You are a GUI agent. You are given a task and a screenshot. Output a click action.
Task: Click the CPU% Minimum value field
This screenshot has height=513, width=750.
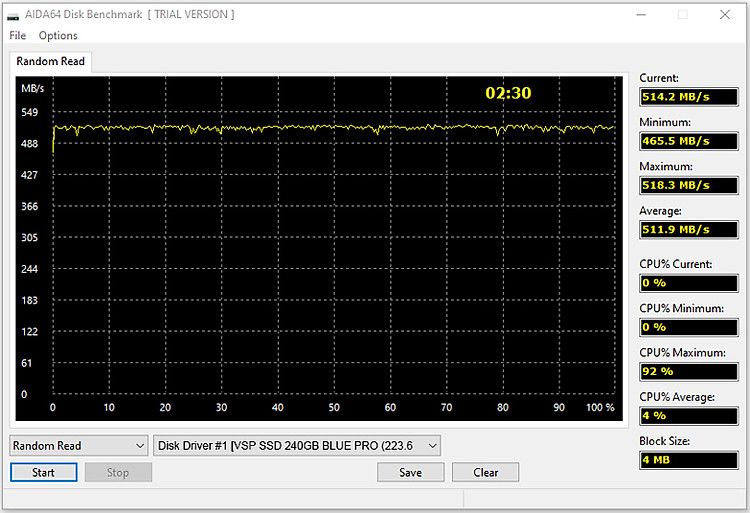pyautogui.click(x=689, y=327)
